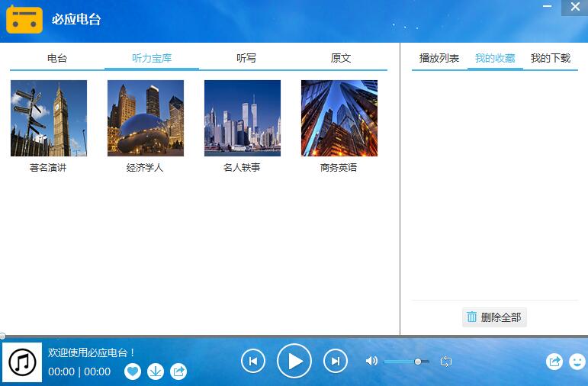Adjust the volume slider

coord(418,362)
